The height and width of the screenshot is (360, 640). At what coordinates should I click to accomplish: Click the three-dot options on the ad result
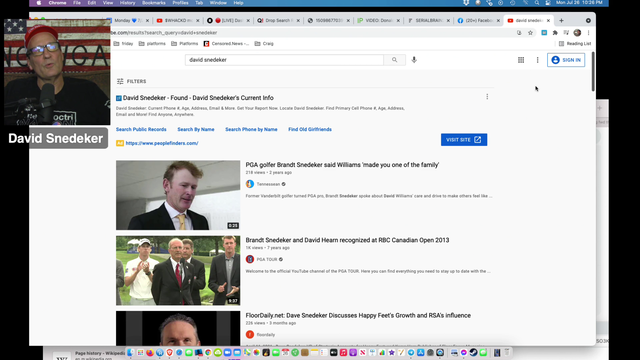coord(487,97)
